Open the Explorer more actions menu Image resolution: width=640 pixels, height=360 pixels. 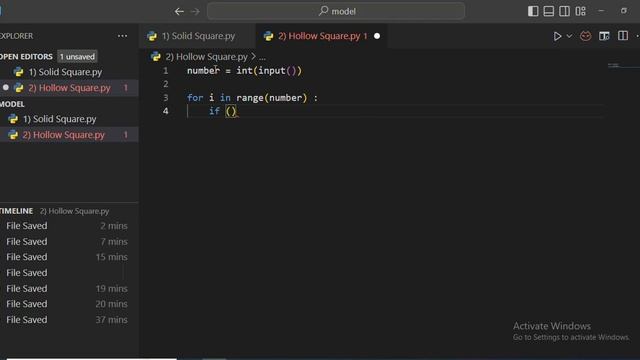pos(122,36)
